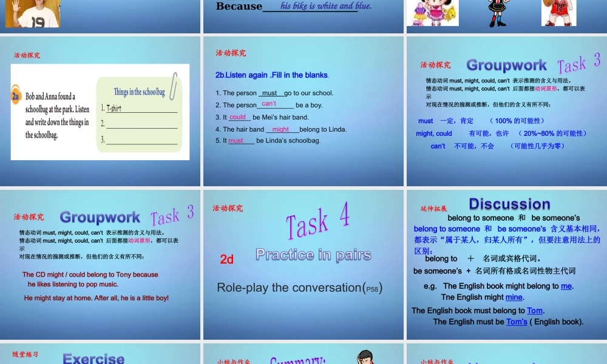Open the underlined "me" link

tap(566, 286)
